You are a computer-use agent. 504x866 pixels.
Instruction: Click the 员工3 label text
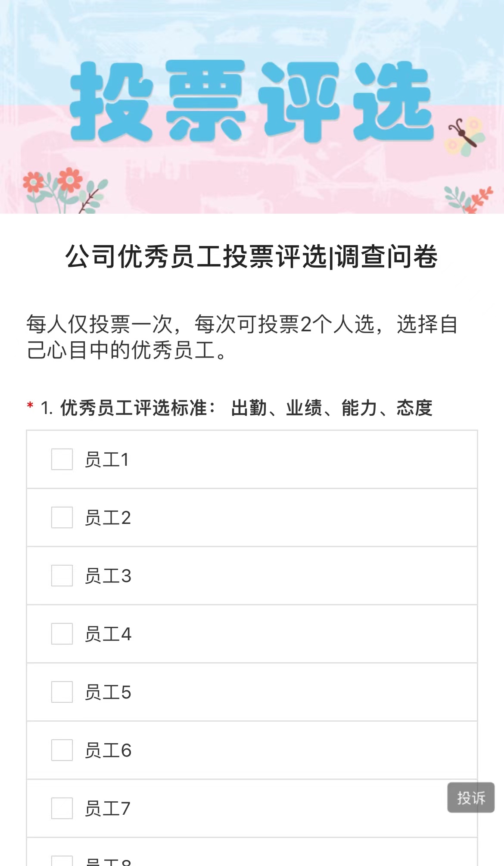tap(108, 576)
